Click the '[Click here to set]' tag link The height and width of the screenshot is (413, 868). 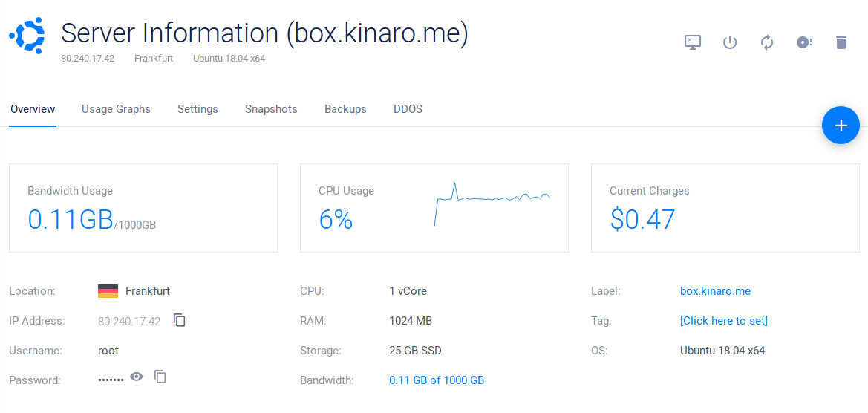pos(723,321)
